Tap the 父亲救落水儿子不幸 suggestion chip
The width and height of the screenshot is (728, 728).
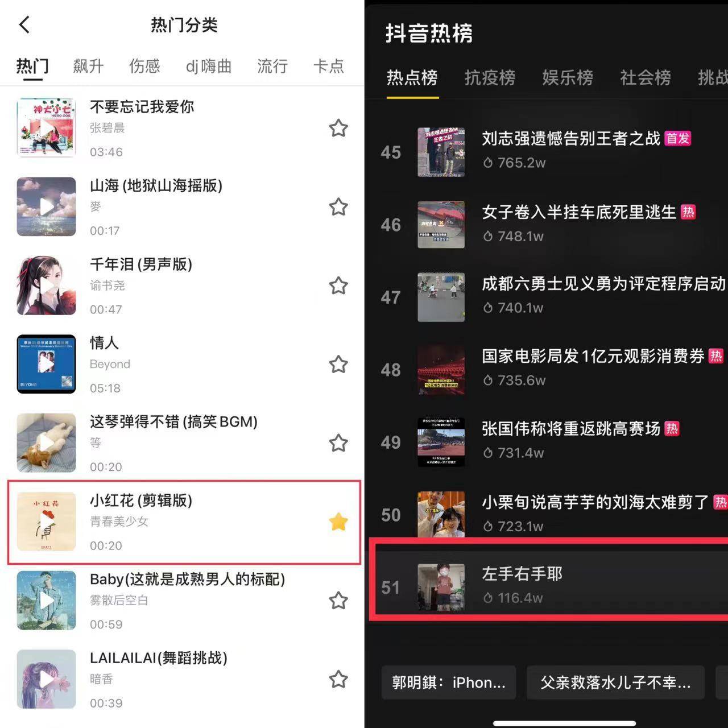tap(615, 682)
